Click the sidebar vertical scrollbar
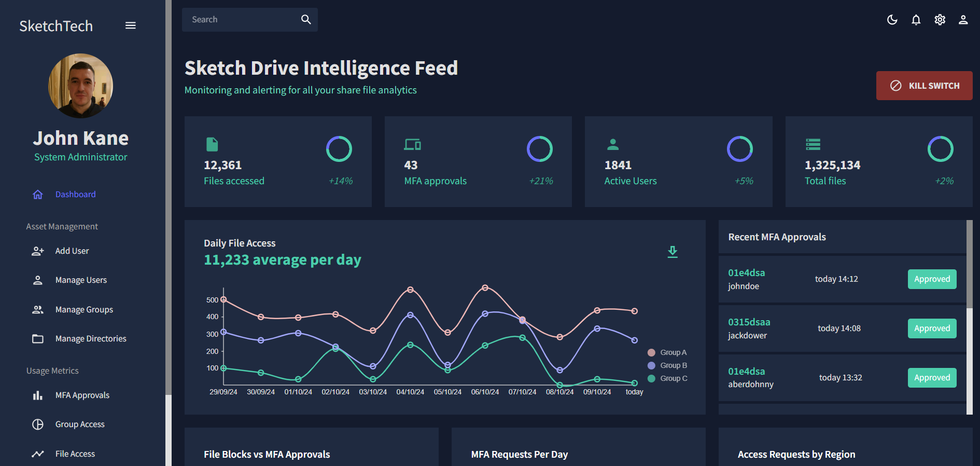Viewport: 980px width, 466px height. pyautogui.click(x=169, y=197)
